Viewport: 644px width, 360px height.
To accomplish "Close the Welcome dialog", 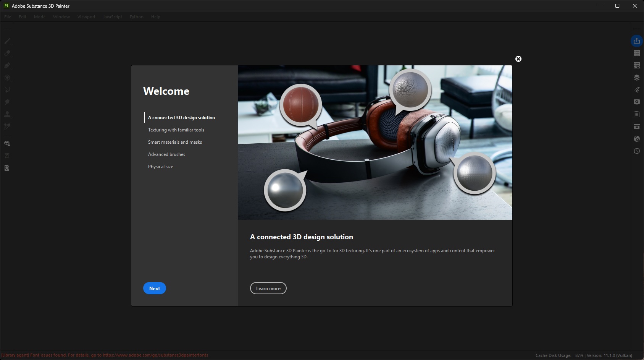I will 518,59.
